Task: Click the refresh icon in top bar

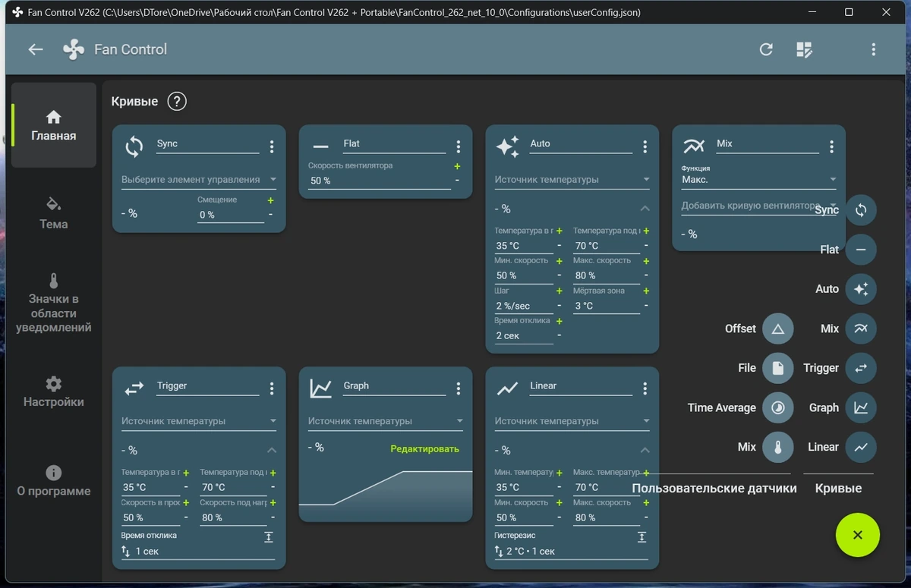Action: coord(766,49)
